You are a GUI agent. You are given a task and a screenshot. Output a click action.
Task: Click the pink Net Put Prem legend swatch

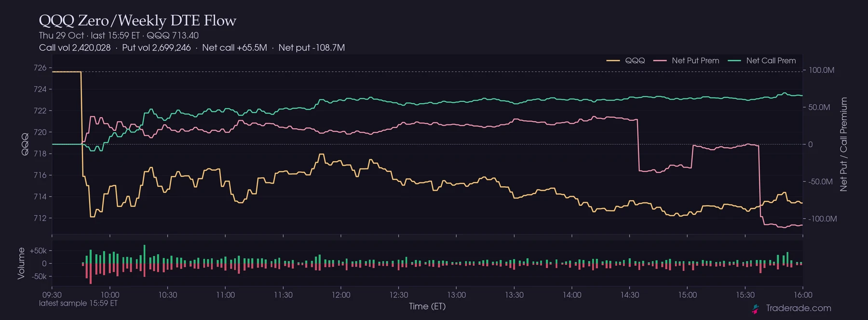point(660,61)
